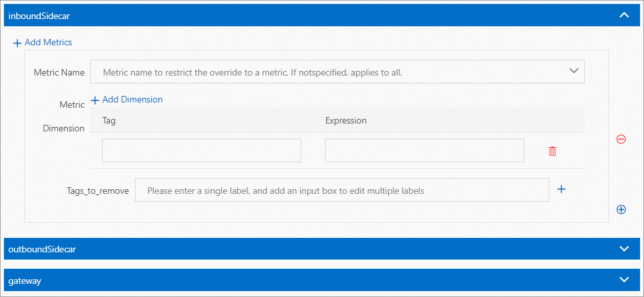Click into the Tags_to_remove label input

pyautogui.click(x=341, y=191)
